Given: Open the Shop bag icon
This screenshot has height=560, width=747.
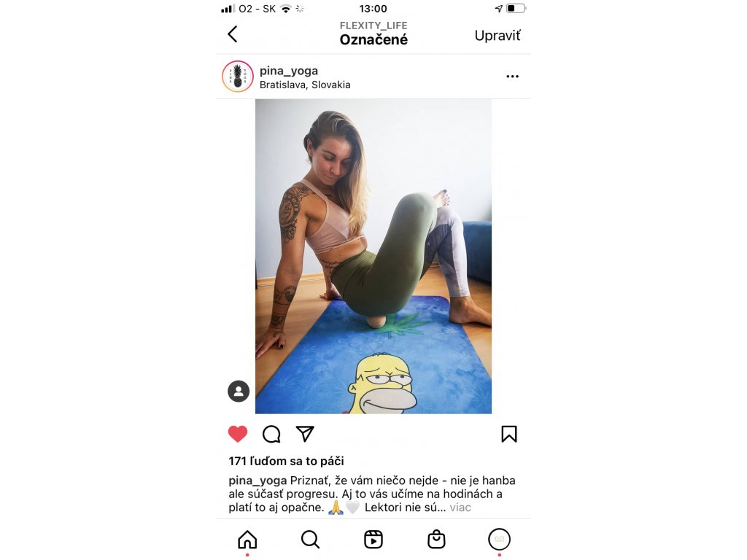Looking at the screenshot, I should (x=436, y=540).
